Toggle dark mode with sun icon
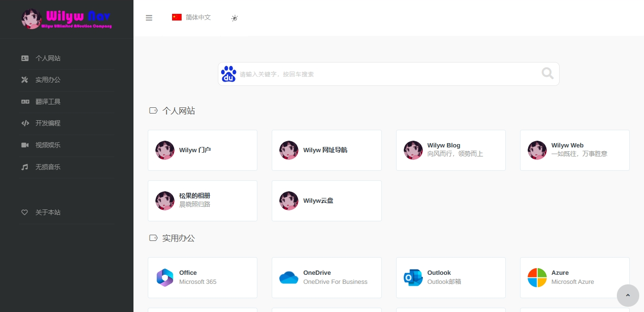 pos(234,18)
